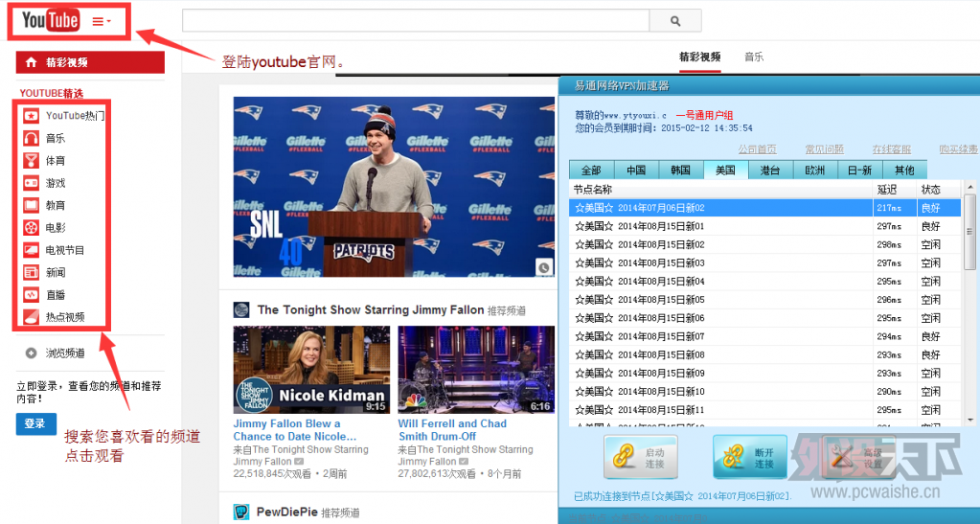Open the Will Ferrell Drum-Off video thumbnail
Image resolution: width=980 pixels, height=524 pixels.
point(476,370)
